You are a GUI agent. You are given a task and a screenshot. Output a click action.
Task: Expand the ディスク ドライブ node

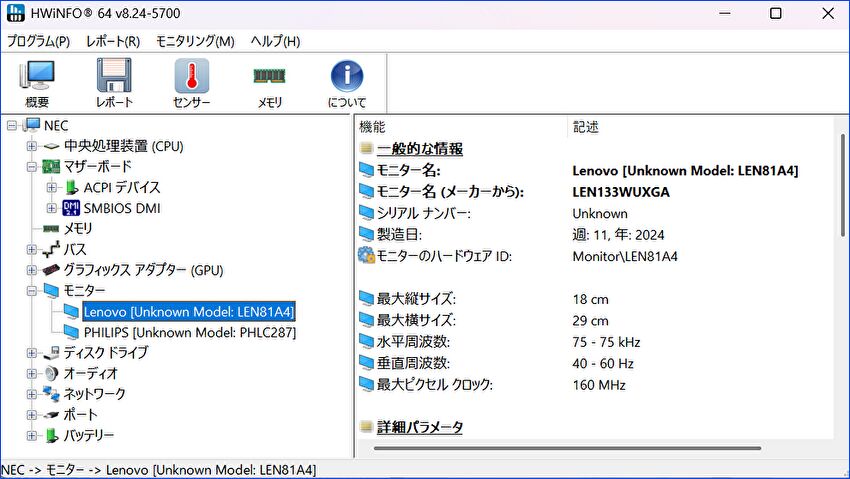[x=32, y=353]
